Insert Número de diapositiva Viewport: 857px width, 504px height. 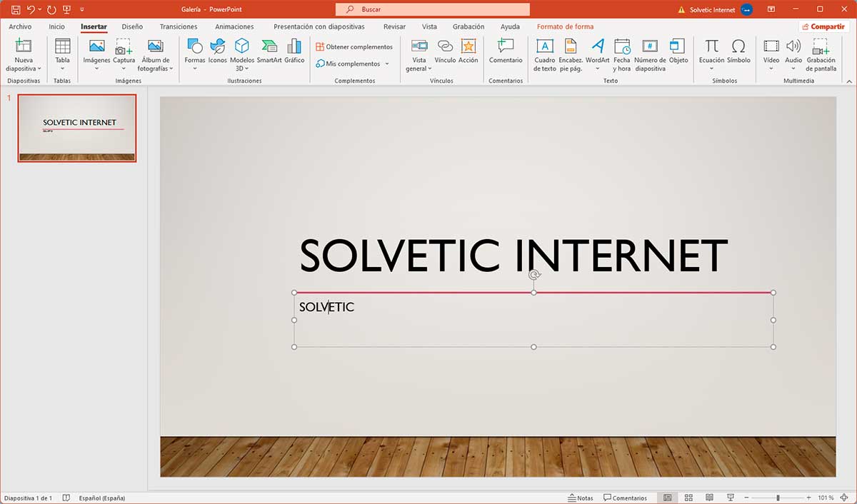[x=650, y=55]
